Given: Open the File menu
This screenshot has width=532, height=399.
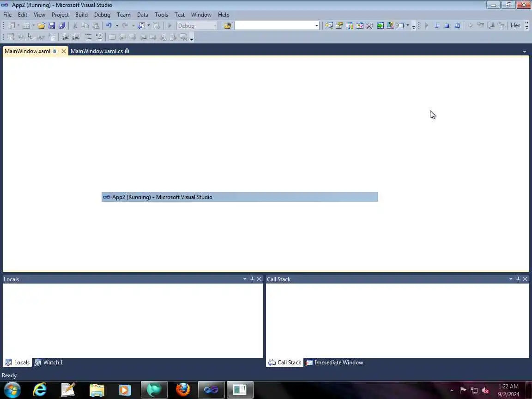Looking at the screenshot, I should click(7, 15).
